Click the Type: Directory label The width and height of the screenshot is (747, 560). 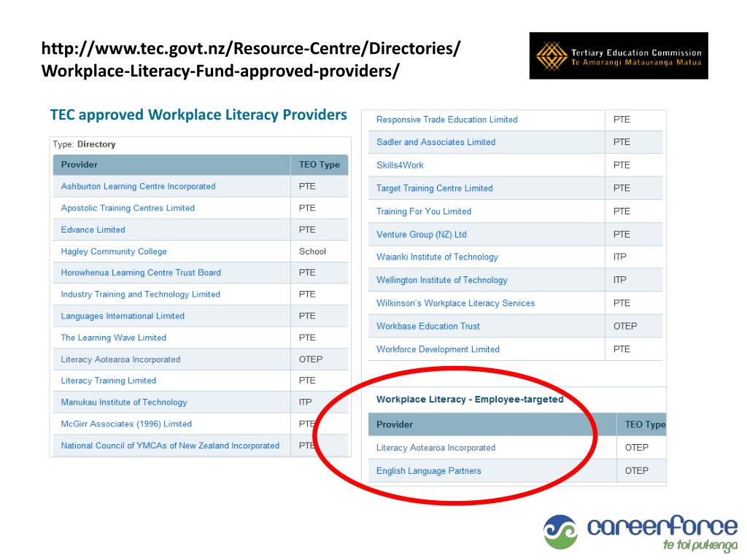point(84,144)
